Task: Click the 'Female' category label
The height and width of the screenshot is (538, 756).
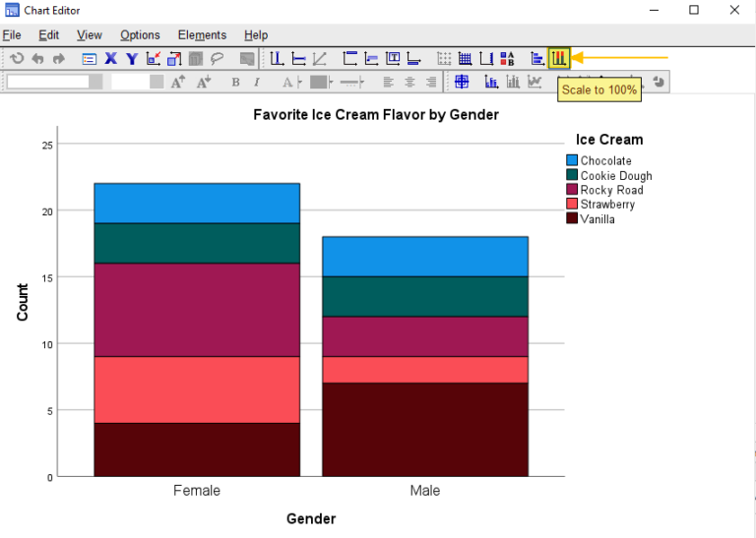Action: pos(197,491)
